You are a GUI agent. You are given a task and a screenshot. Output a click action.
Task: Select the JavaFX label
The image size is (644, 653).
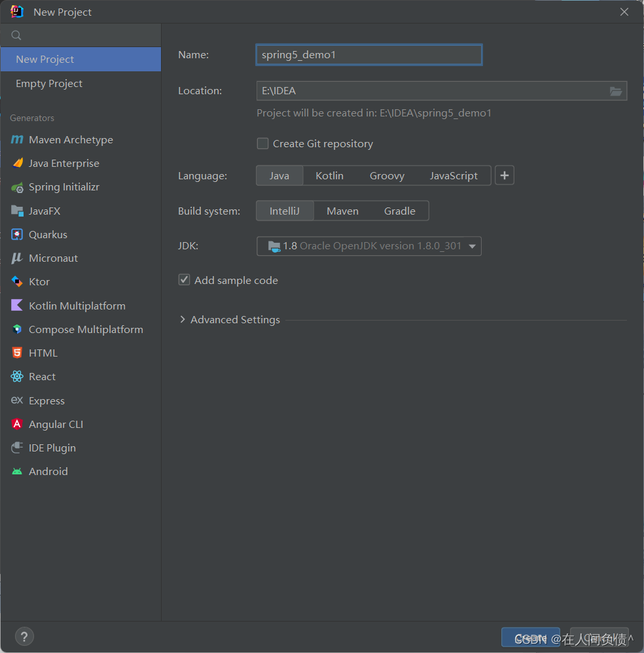click(x=44, y=211)
